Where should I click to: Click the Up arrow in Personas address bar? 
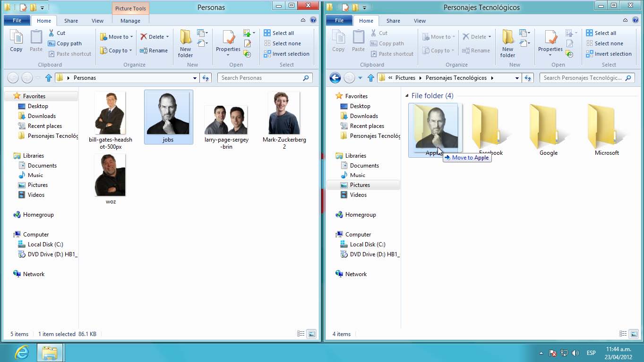[x=48, y=78]
